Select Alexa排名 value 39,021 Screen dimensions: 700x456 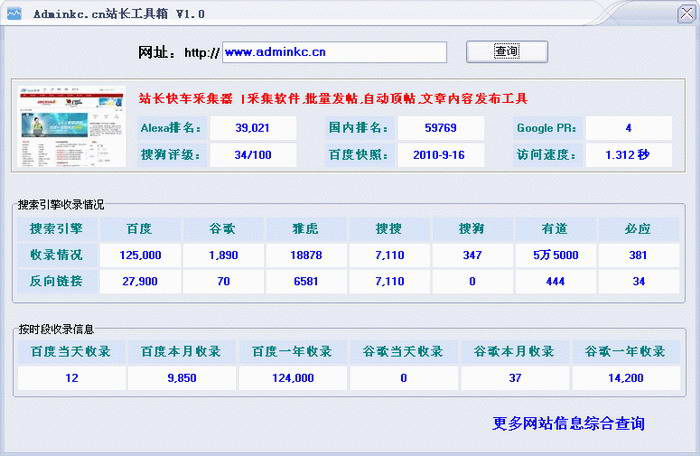pyautogui.click(x=253, y=128)
